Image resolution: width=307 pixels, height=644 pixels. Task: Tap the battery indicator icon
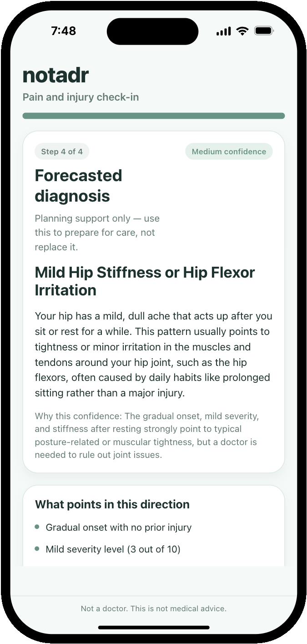click(x=263, y=30)
